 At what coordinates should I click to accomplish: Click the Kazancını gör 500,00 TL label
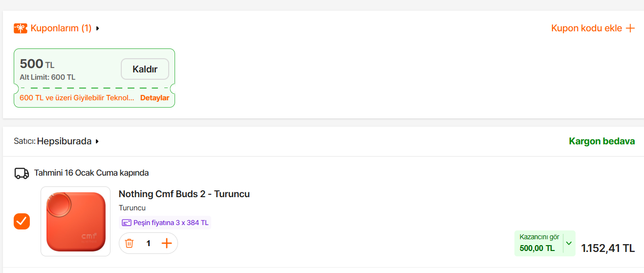538,243
